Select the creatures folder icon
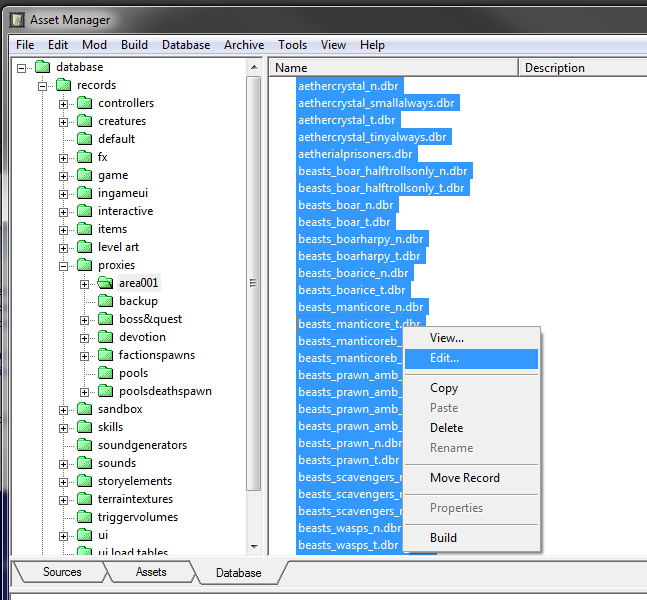This screenshot has width=647, height=600. click(x=84, y=121)
